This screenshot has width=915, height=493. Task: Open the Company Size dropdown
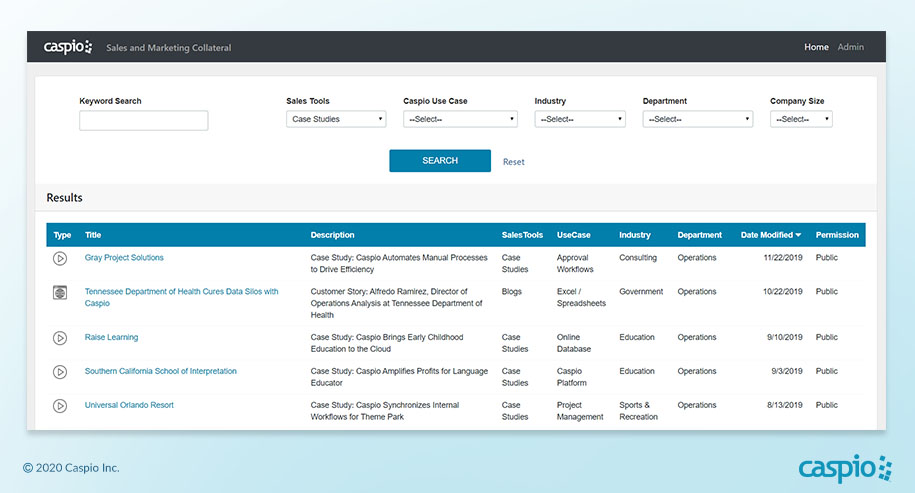click(x=801, y=119)
